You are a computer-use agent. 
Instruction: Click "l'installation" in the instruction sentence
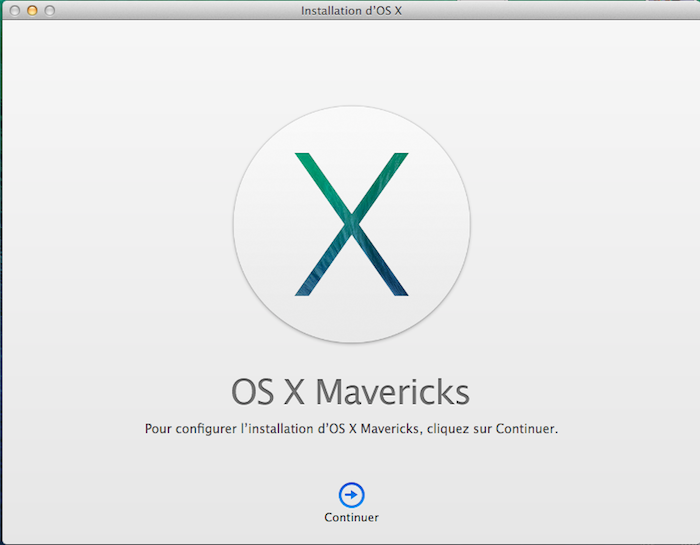(x=273, y=429)
